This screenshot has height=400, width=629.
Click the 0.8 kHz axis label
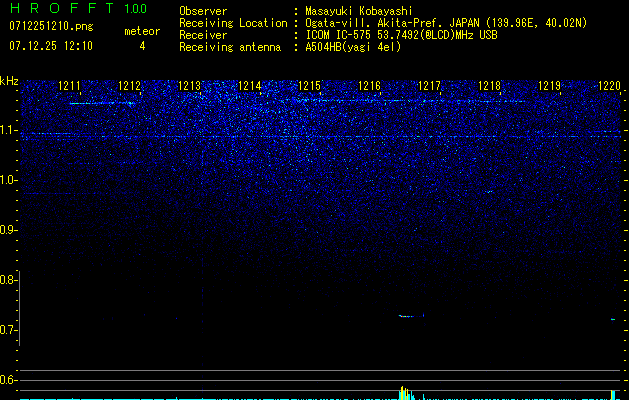pyautogui.click(x=8, y=280)
